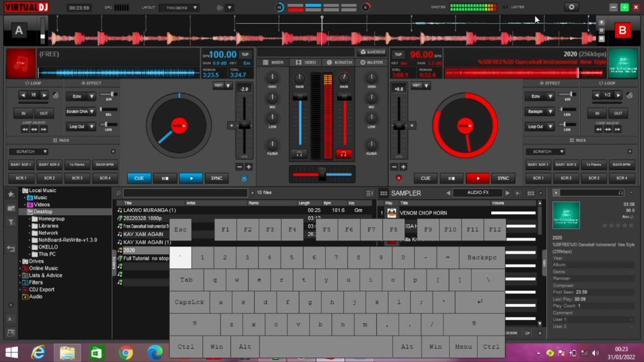The width and height of the screenshot is (644, 362).
Task: Select Desktop folder in tree
Action: (43, 212)
